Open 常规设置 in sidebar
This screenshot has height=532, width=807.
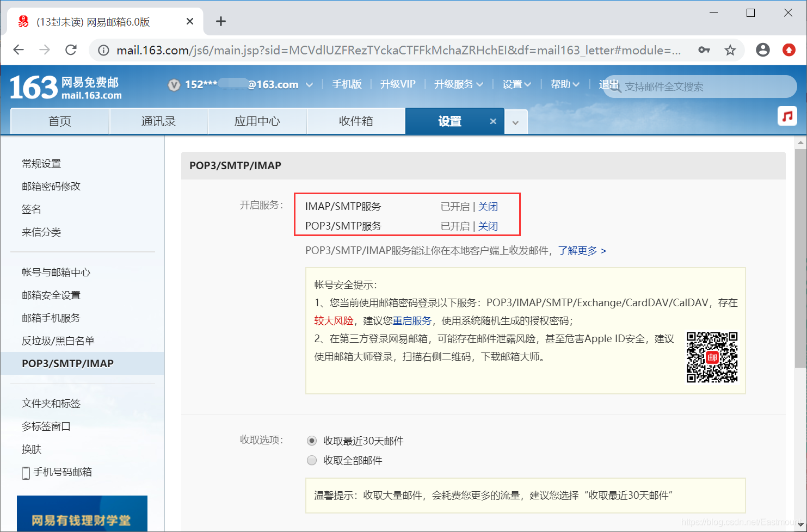click(x=41, y=164)
